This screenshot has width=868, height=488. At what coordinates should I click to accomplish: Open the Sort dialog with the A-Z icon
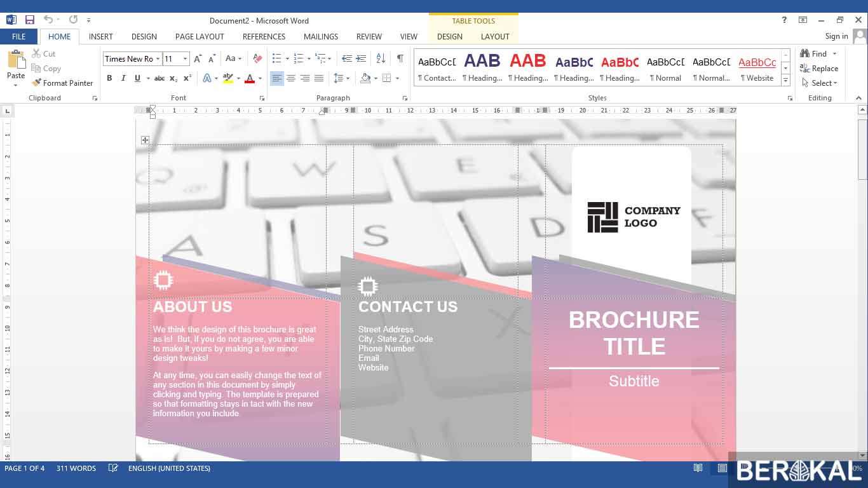381,59
